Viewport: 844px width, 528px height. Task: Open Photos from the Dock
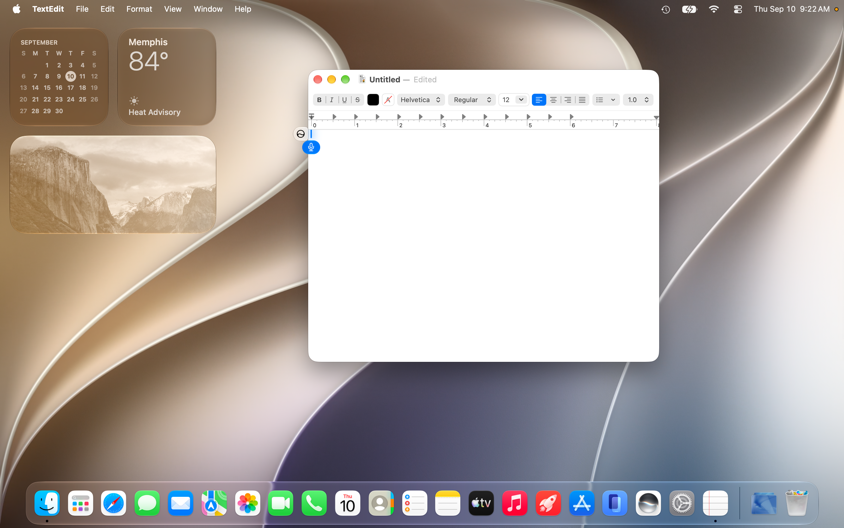pos(247,503)
